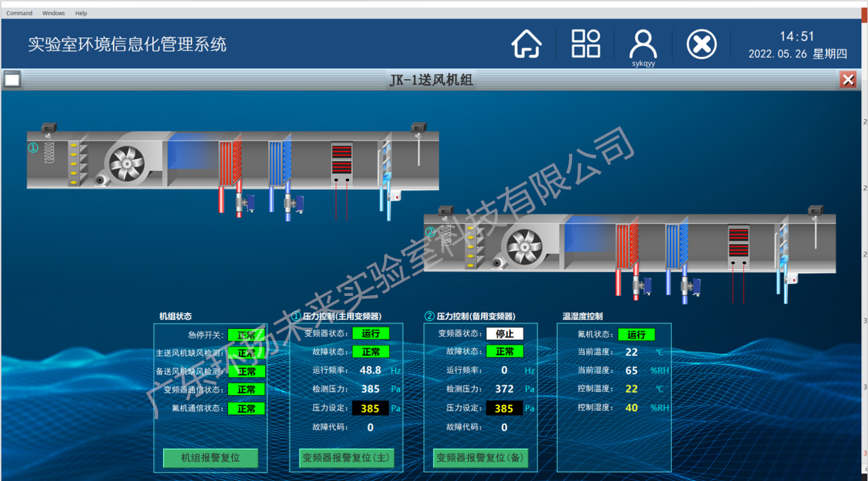Open the modules grid icon
Screen dimensions: 868x481
pyautogui.click(x=586, y=43)
